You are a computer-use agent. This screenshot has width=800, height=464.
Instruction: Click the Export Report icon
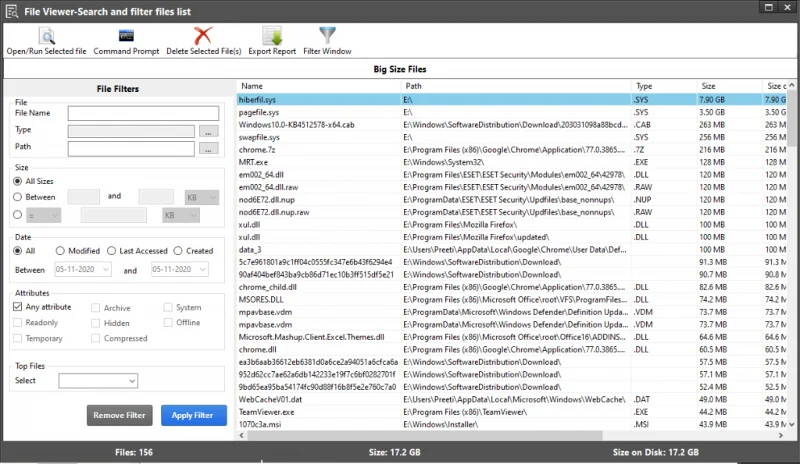pyautogui.click(x=272, y=36)
